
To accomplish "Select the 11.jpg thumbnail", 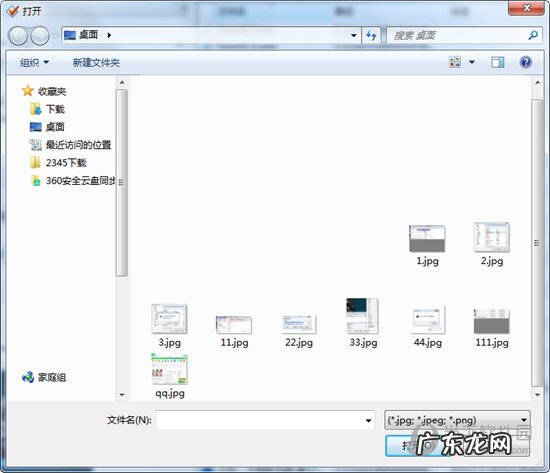I will 234,325.
